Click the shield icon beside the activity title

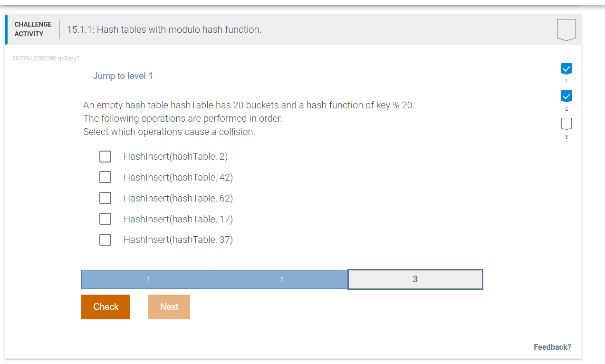[566, 29]
